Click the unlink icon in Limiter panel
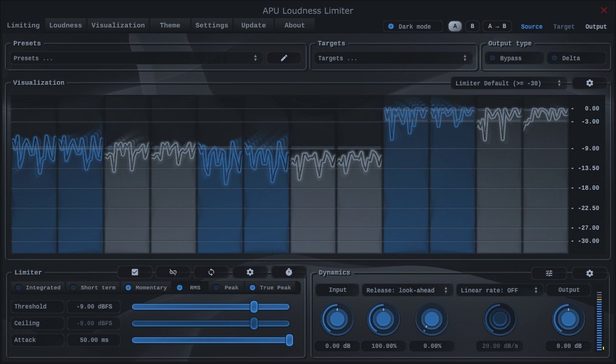This screenshot has width=616, height=364. point(173,272)
